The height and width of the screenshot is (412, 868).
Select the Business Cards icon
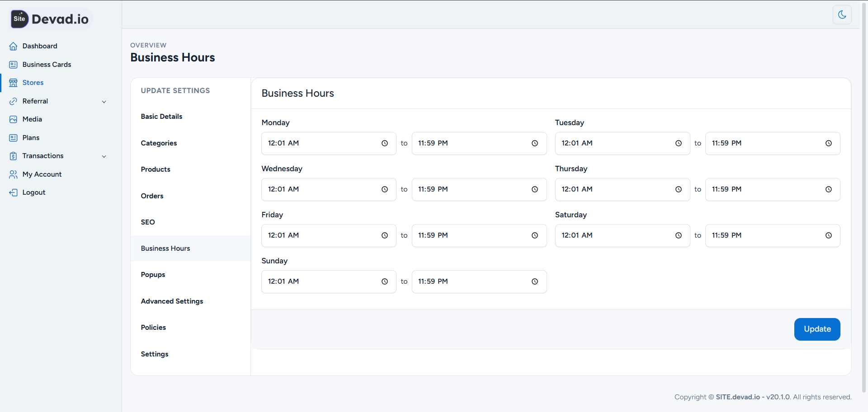[13, 64]
